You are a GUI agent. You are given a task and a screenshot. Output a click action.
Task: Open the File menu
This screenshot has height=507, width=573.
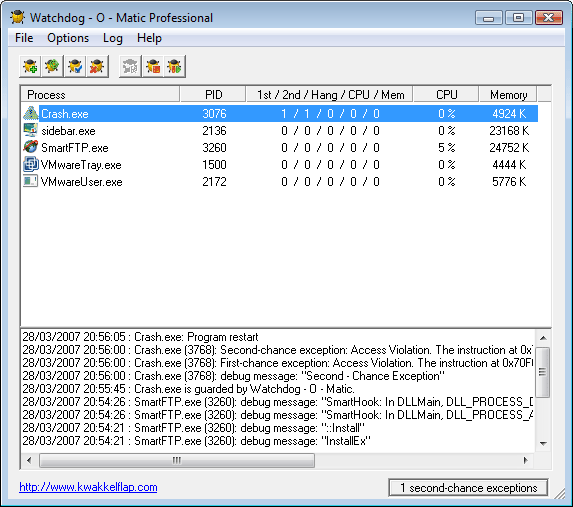[24, 38]
